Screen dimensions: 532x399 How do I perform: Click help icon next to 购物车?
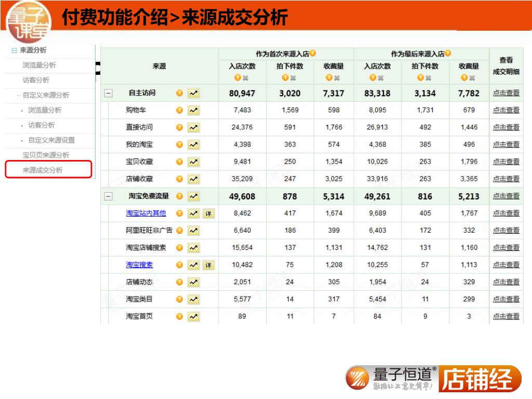[179, 110]
